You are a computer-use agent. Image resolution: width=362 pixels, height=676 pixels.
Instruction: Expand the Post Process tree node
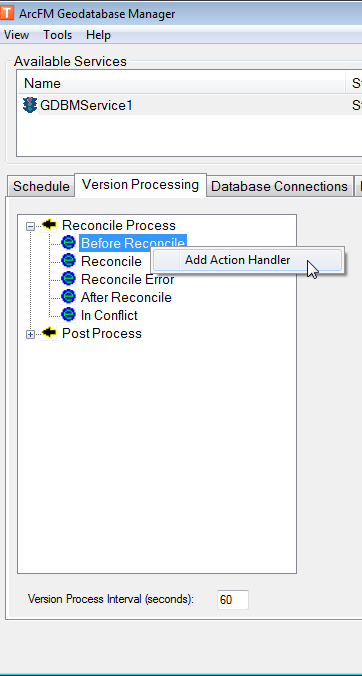coord(30,334)
